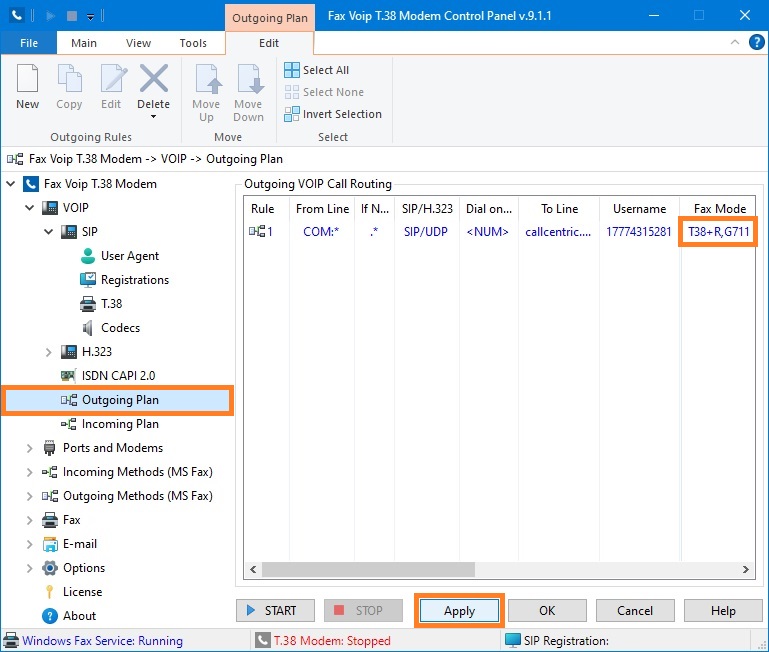This screenshot has width=769, height=652.
Task: Open the quick access toolbar customize dropdown
Action: (90, 17)
